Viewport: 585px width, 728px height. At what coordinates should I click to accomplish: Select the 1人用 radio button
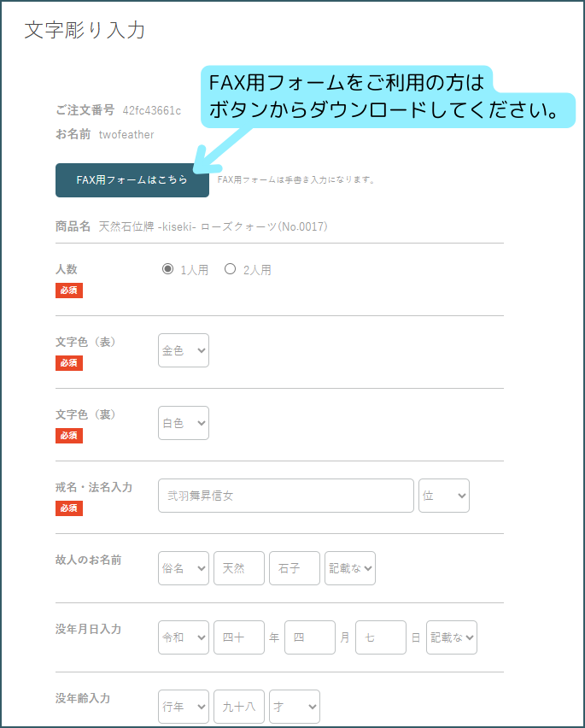point(167,269)
